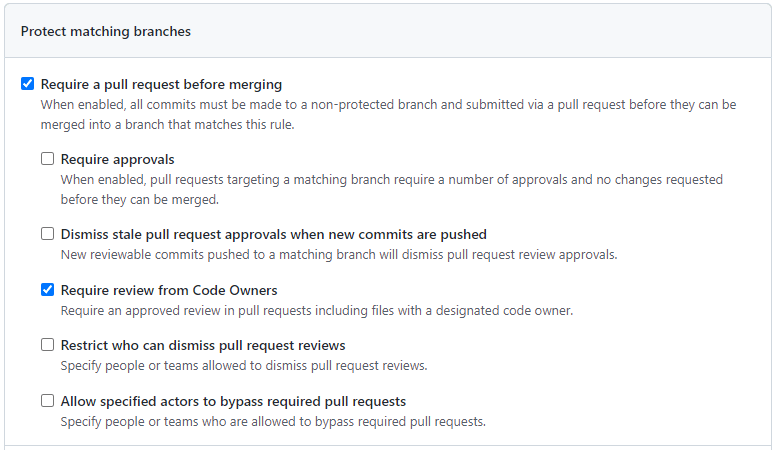This screenshot has width=776, height=450.
Task: Tick the Dismiss stale pull request approvals checkbox
Action: (48, 233)
